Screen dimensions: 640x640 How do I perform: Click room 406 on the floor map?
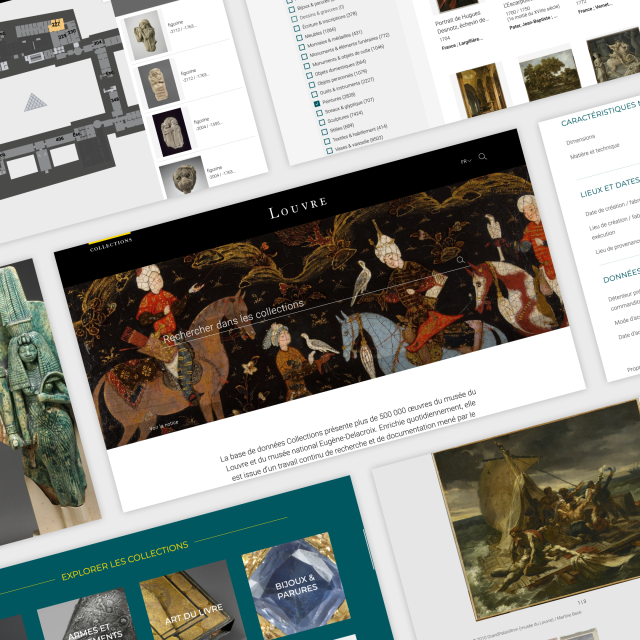click(x=60, y=139)
